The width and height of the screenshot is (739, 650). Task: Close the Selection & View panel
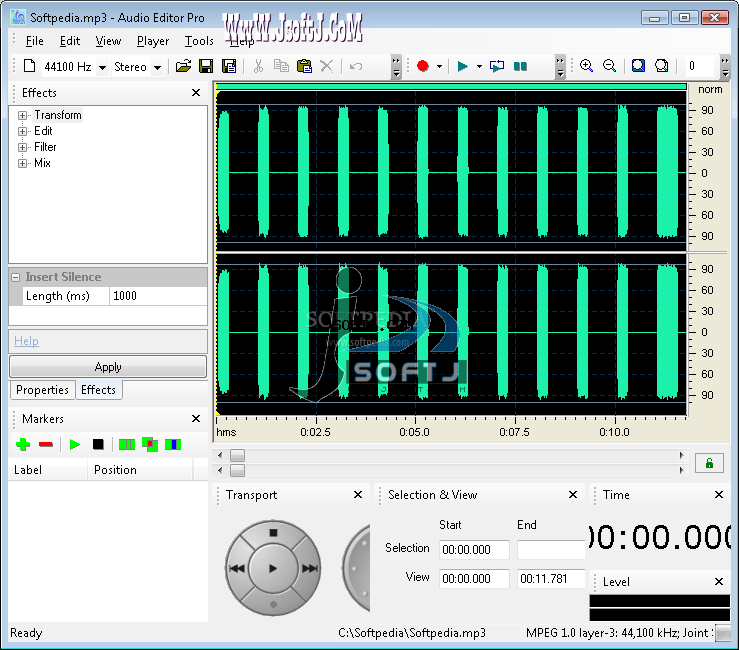tap(573, 494)
